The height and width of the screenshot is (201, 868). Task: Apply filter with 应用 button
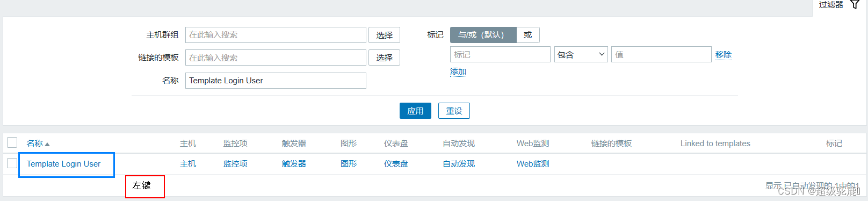pos(415,111)
